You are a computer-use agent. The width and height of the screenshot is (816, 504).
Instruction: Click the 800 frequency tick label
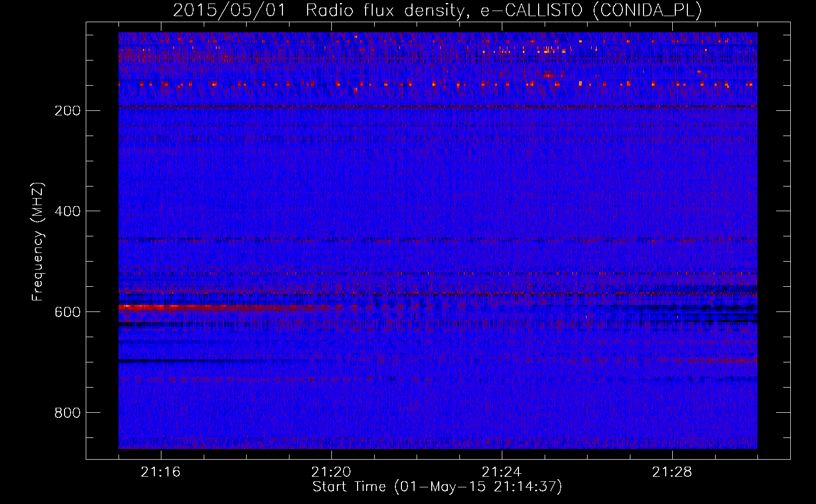click(68, 413)
